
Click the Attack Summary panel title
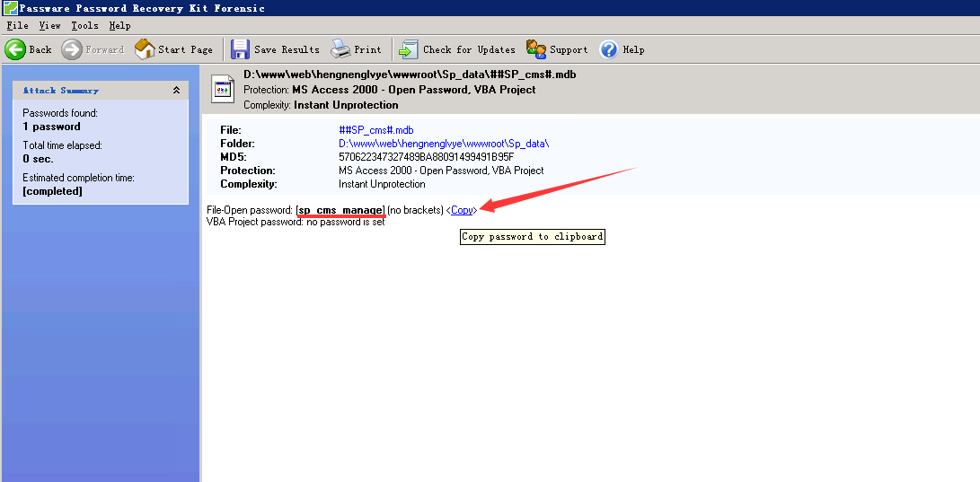[x=60, y=91]
